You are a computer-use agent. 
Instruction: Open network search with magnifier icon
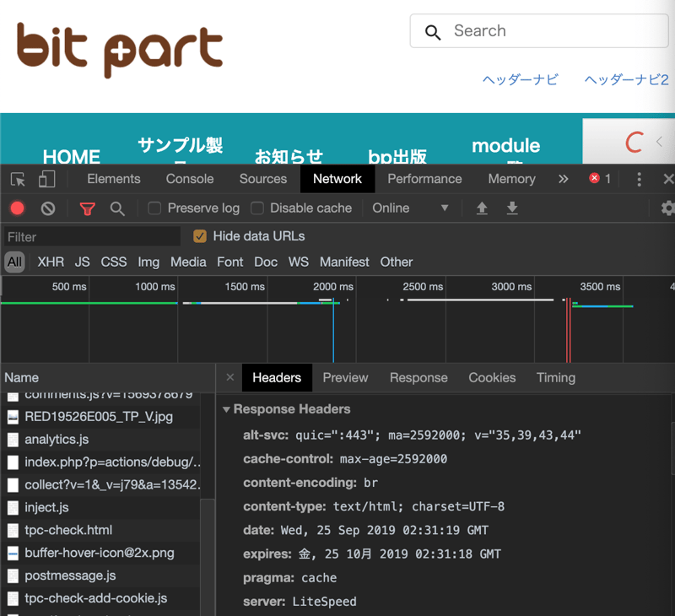click(x=117, y=208)
